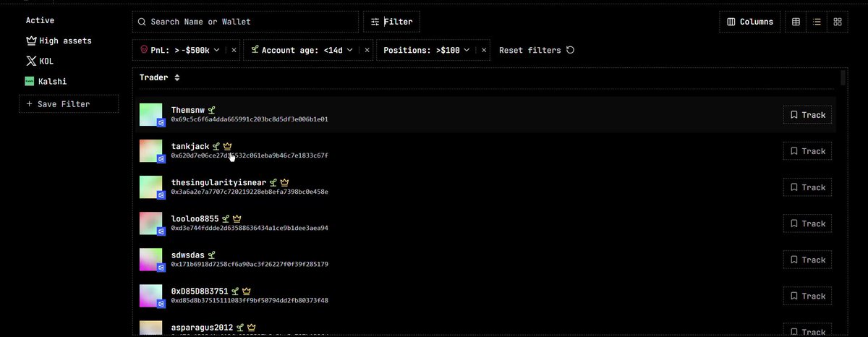
Task: Click the sprout icon beside tankjack
Action: click(216, 146)
